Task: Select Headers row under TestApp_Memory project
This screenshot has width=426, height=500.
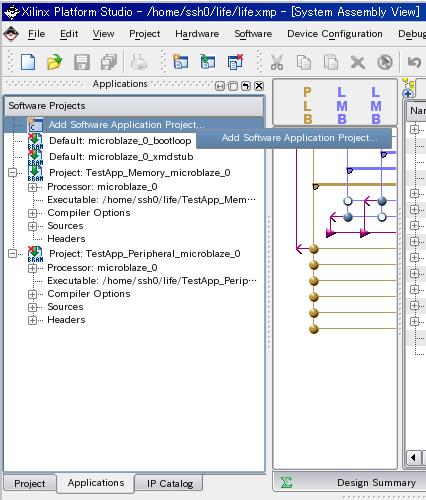Action: click(x=66, y=239)
